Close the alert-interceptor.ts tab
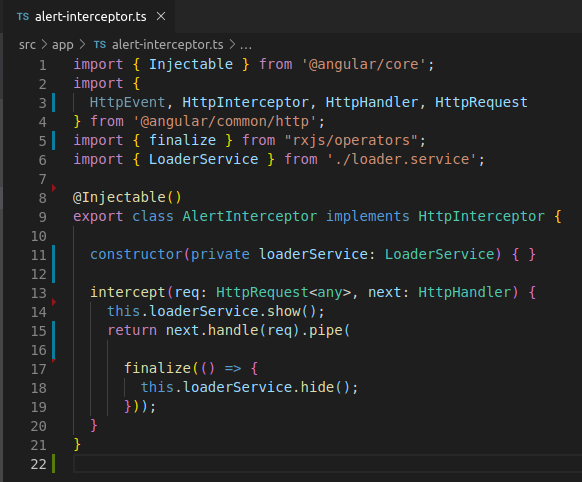 click(x=161, y=16)
